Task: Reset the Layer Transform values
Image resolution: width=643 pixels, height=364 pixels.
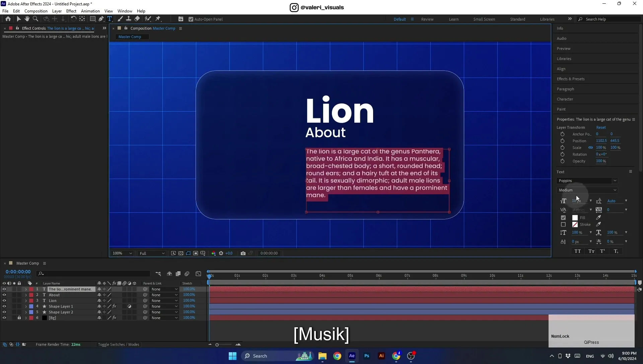Action: (x=601, y=127)
